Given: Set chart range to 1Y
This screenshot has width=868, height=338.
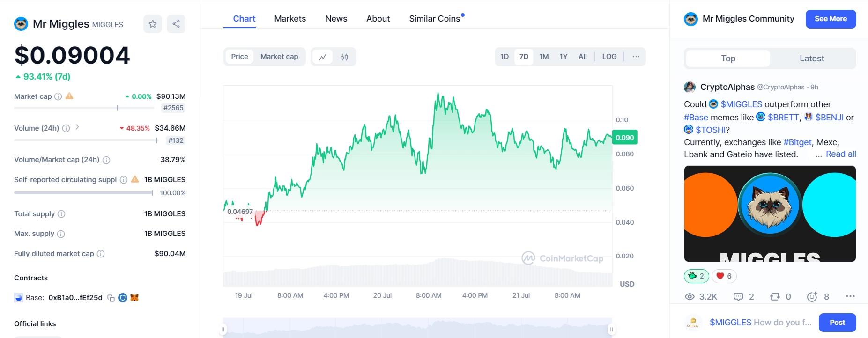Looking at the screenshot, I should point(564,57).
